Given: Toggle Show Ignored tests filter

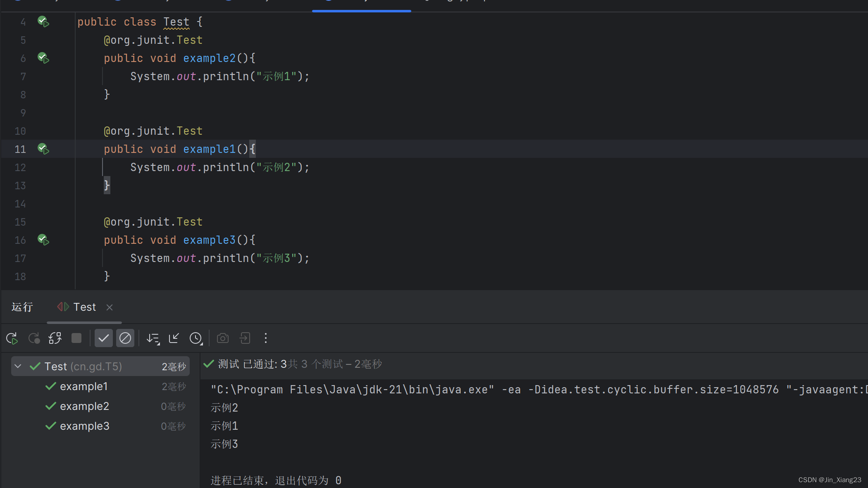Looking at the screenshot, I should (x=125, y=338).
